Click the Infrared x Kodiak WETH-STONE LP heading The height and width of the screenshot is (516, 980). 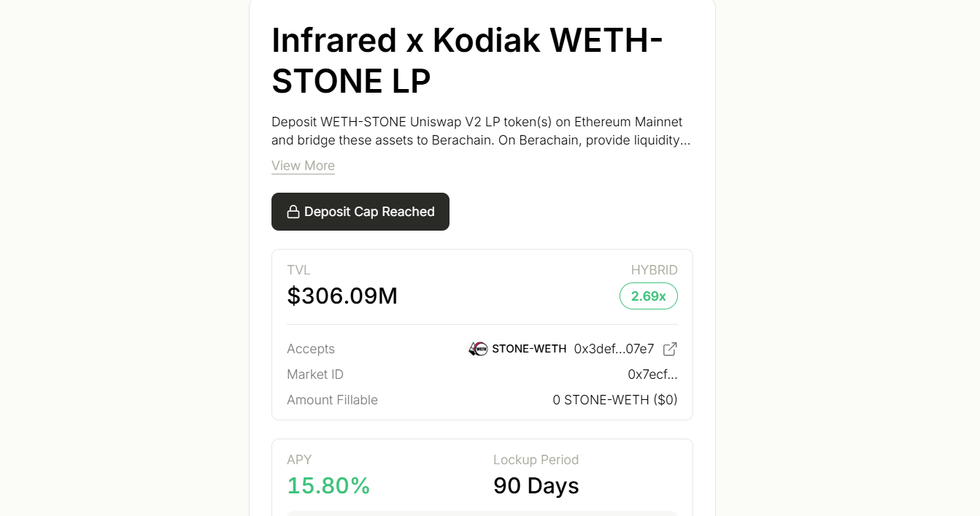click(x=467, y=61)
